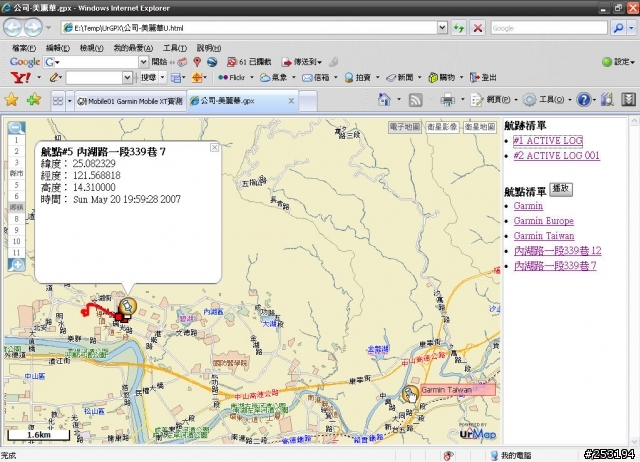Screen dimensions: 640x462
Task: Click the waypoint marker at the red track end
Action: coord(127,307)
